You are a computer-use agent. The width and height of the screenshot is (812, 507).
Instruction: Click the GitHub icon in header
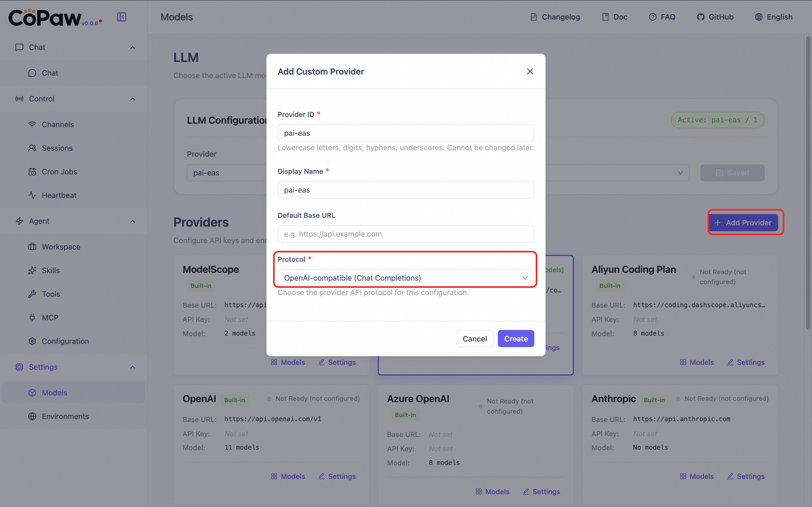(700, 17)
